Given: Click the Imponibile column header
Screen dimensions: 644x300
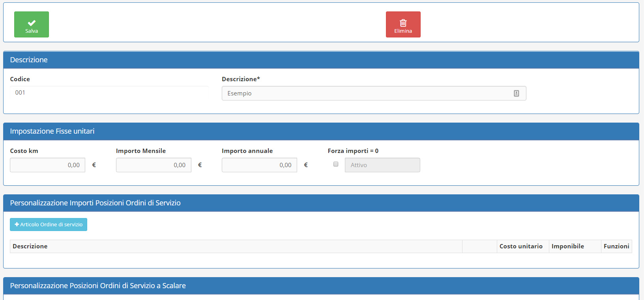Looking at the screenshot, I should [x=567, y=246].
